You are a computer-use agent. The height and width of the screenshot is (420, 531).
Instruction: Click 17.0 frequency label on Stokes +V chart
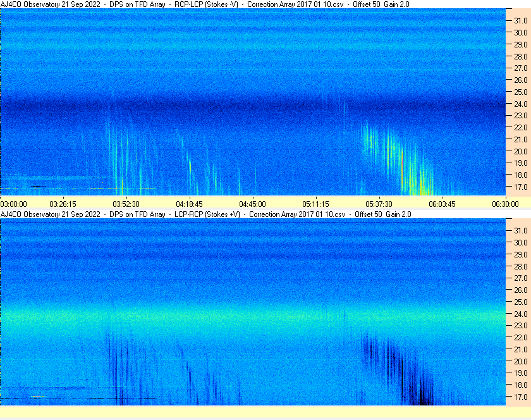coord(521,397)
